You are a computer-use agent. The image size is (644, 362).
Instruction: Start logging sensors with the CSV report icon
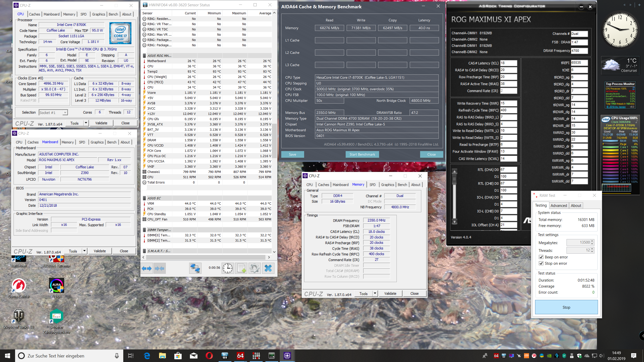tap(241, 268)
